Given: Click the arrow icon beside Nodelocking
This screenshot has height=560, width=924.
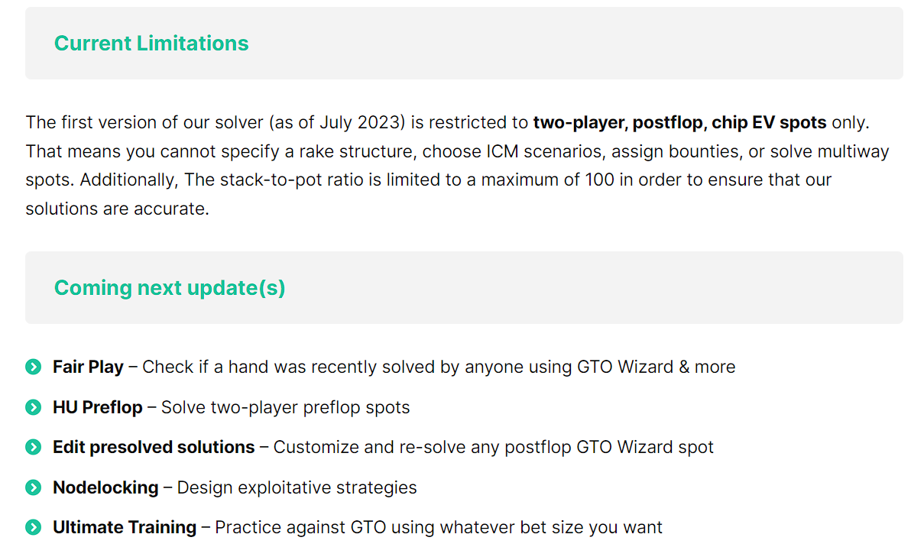Looking at the screenshot, I should coord(33,487).
